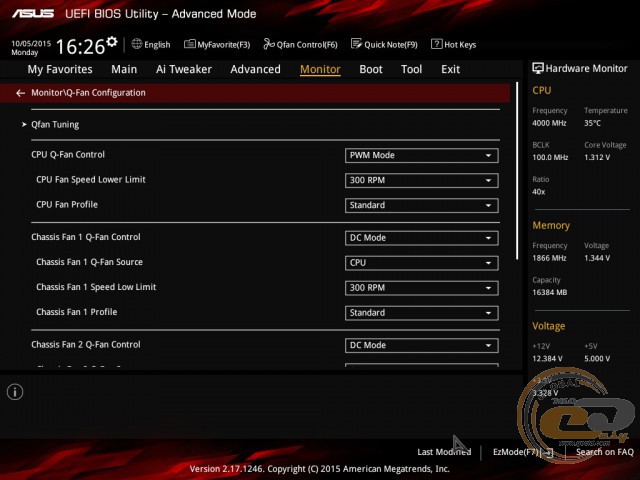Click the clock settings gear icon
The height and width of the screenshot is (480, 640).
112,42
